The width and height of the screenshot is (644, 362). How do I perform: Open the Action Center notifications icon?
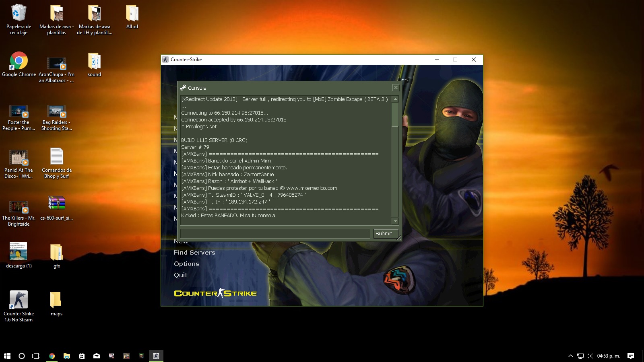tap(631, 356)
